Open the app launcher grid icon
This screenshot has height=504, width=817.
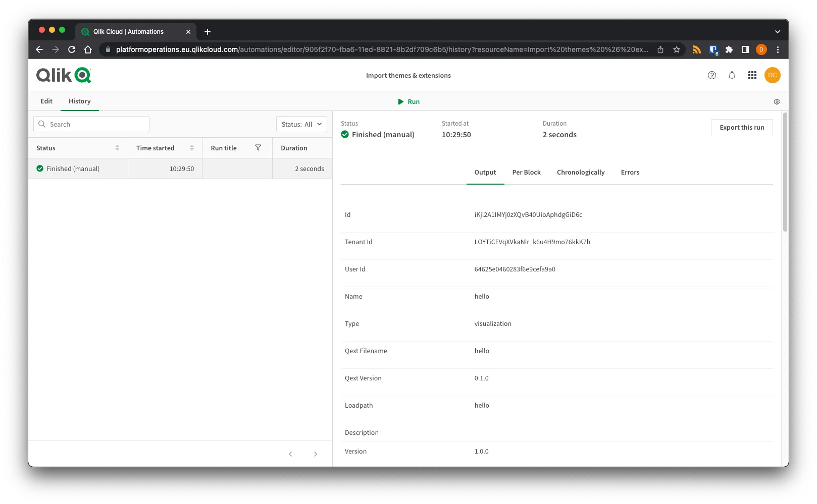(752, 75)
